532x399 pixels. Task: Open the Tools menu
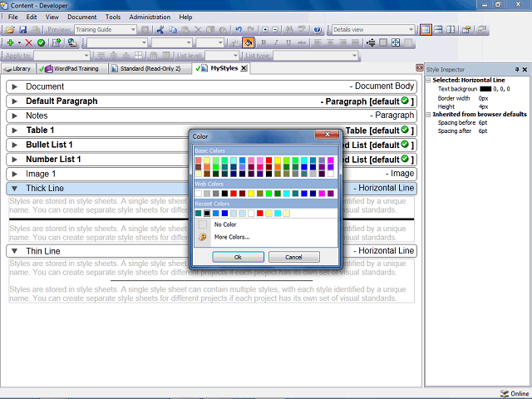click(x=113, y=17)
